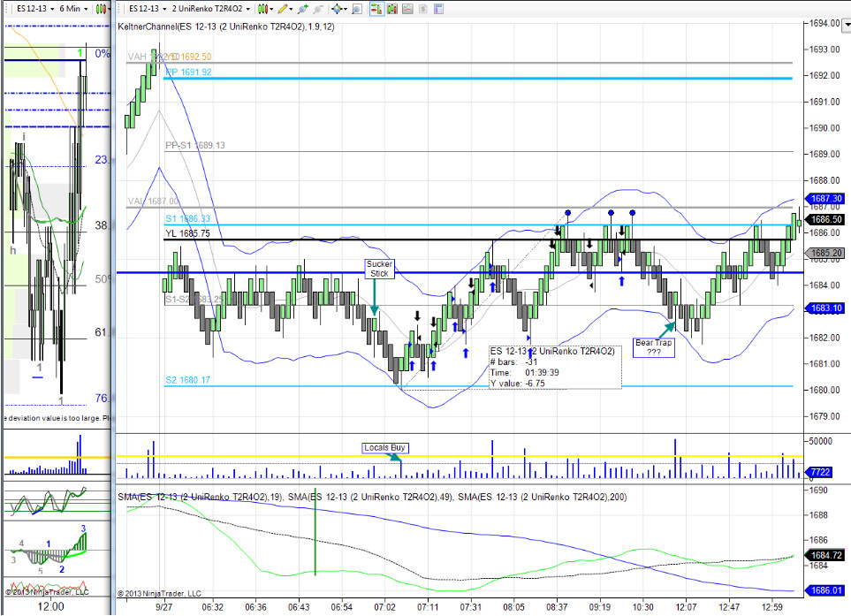
Task: Click the 1687.30 blue price marker
Action: tap(825, 199)
